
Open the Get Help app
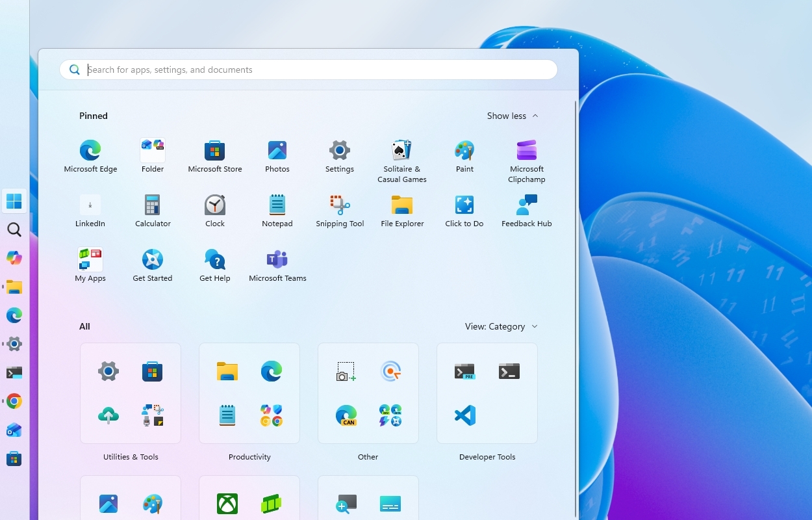point(215,266)
